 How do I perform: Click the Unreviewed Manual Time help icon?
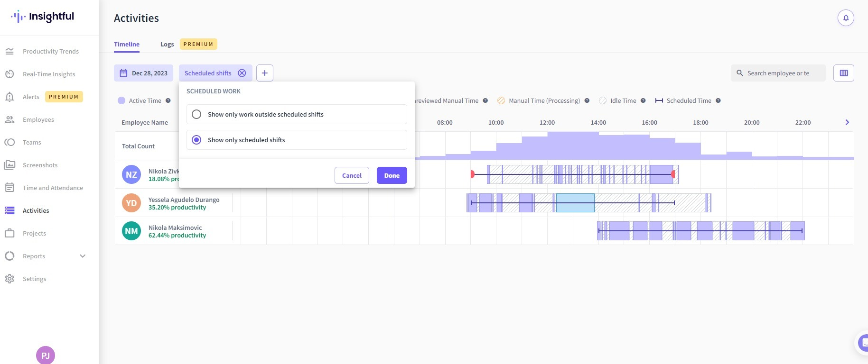pyautogui.click(x=485, y=100)
